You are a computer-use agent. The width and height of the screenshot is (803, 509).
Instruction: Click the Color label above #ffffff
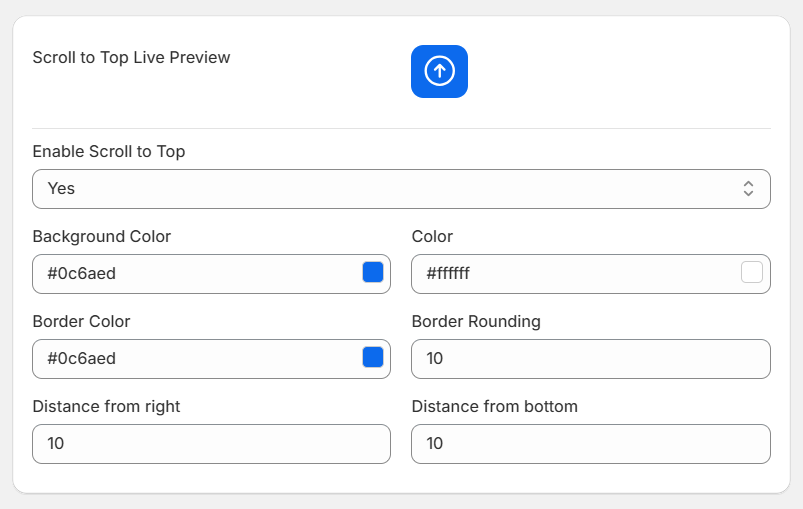(x=432, y=237)
